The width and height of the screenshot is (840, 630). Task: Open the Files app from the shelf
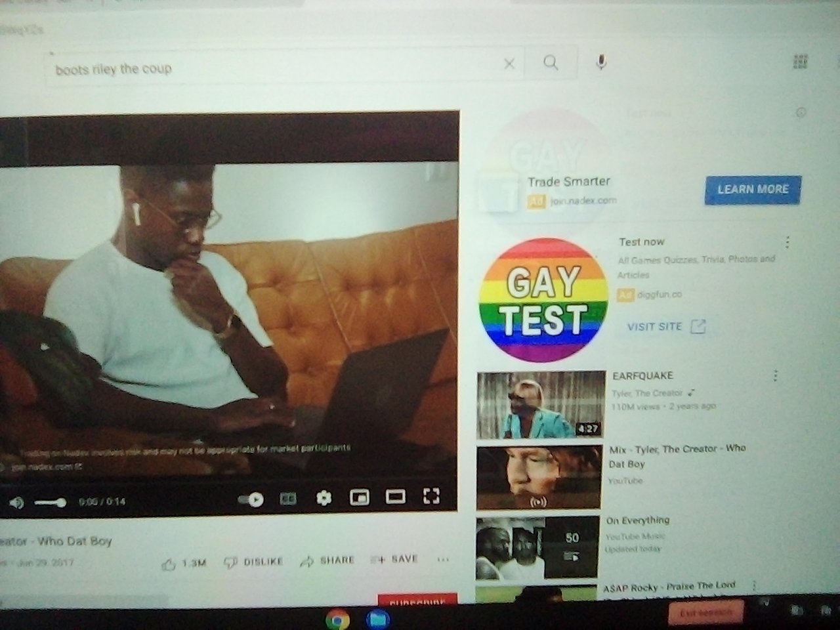[377, 619]
